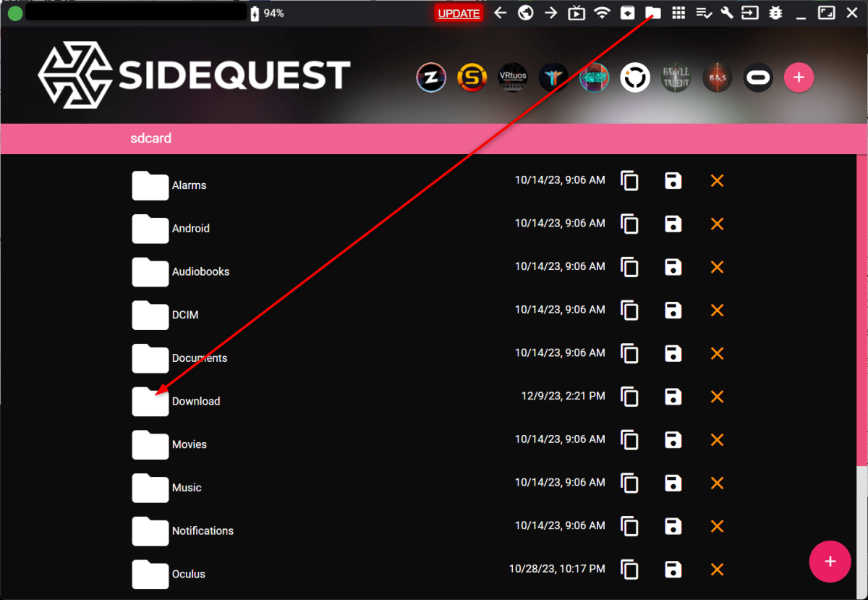
Task: Open the web browser globe icon
Action: [x=526, y=13]
